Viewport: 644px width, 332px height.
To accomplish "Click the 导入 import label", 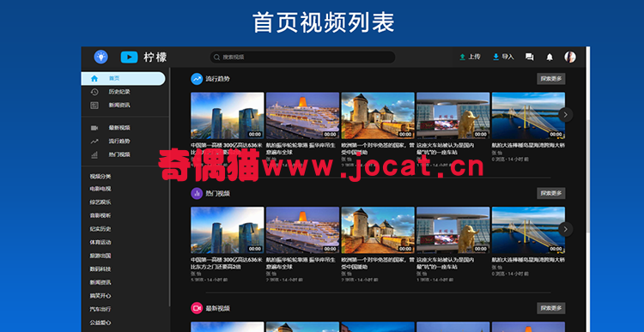I will (508, 57).
